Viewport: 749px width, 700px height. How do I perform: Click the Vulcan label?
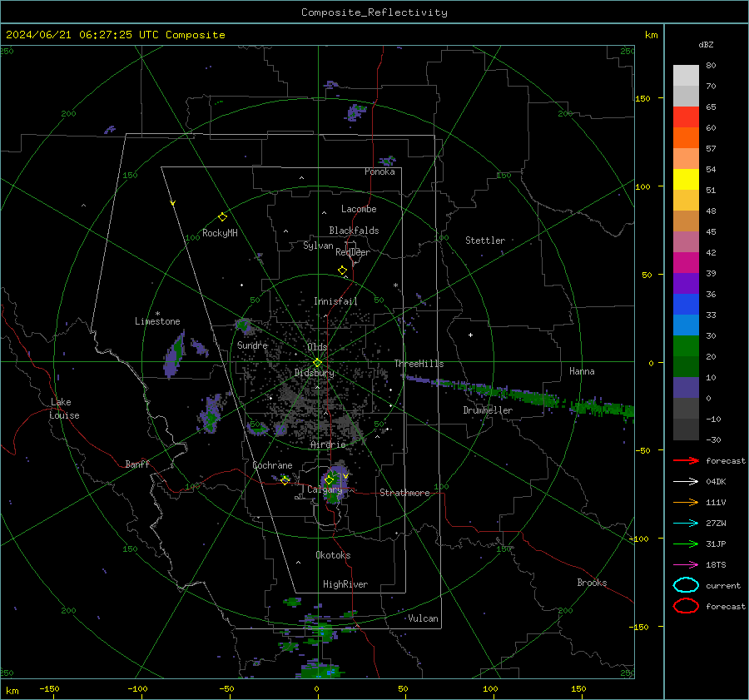[x=423, y=618]
